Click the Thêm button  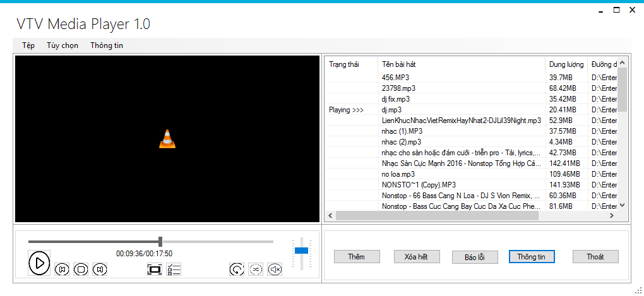pos(357,257)
